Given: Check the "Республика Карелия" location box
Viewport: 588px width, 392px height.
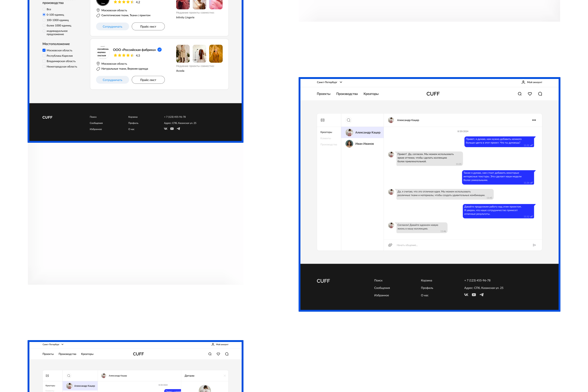Looking at the screenshot, I should pyautogui.click(x=44, y=56).
